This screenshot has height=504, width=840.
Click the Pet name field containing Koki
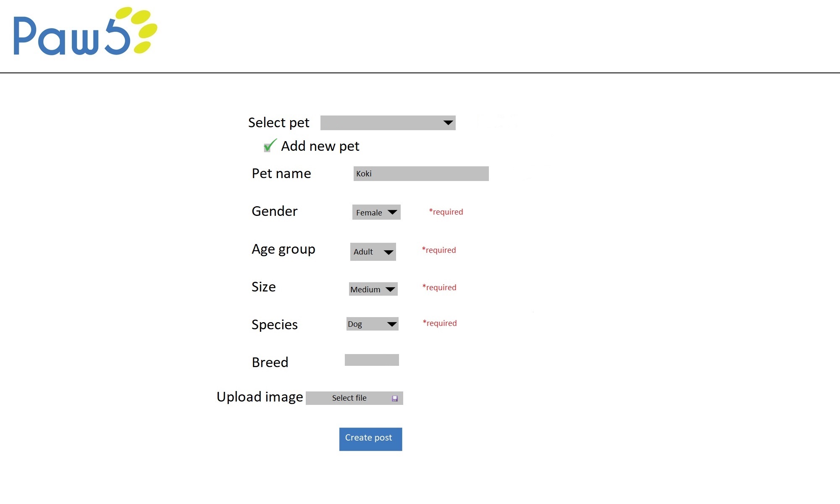421,173
